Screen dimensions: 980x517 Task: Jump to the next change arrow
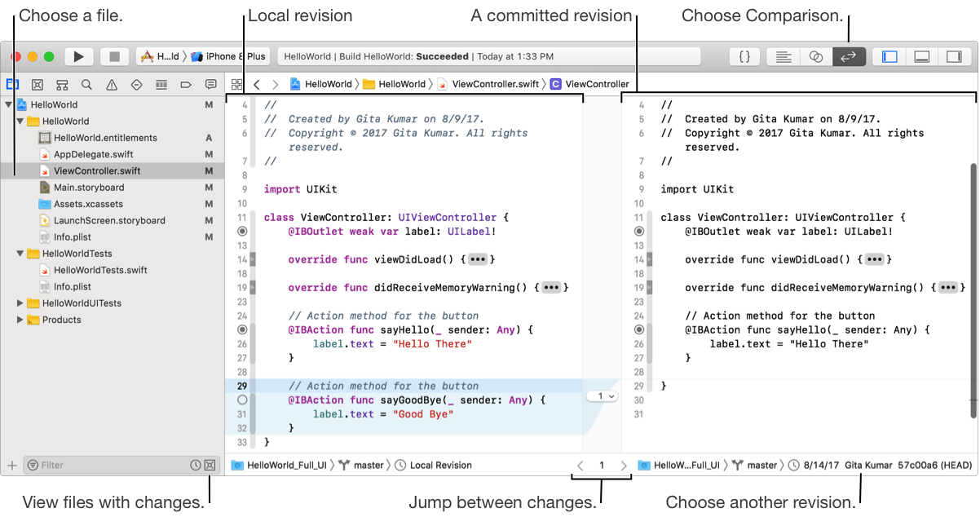(x=624, y=466)
